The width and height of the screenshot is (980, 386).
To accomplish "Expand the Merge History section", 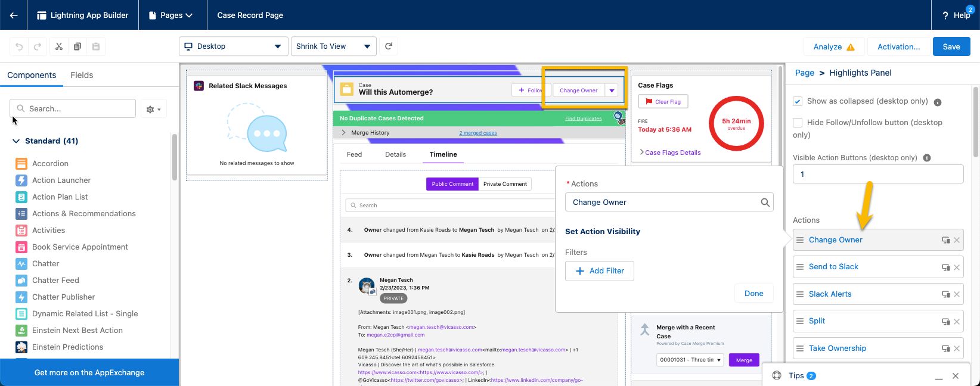I will click(344, 133).
